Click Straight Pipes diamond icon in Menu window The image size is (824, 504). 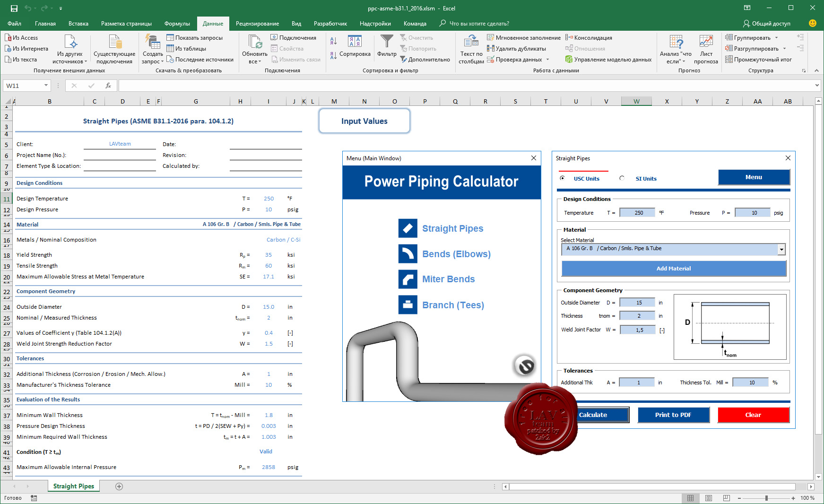[x=408, y=228]
